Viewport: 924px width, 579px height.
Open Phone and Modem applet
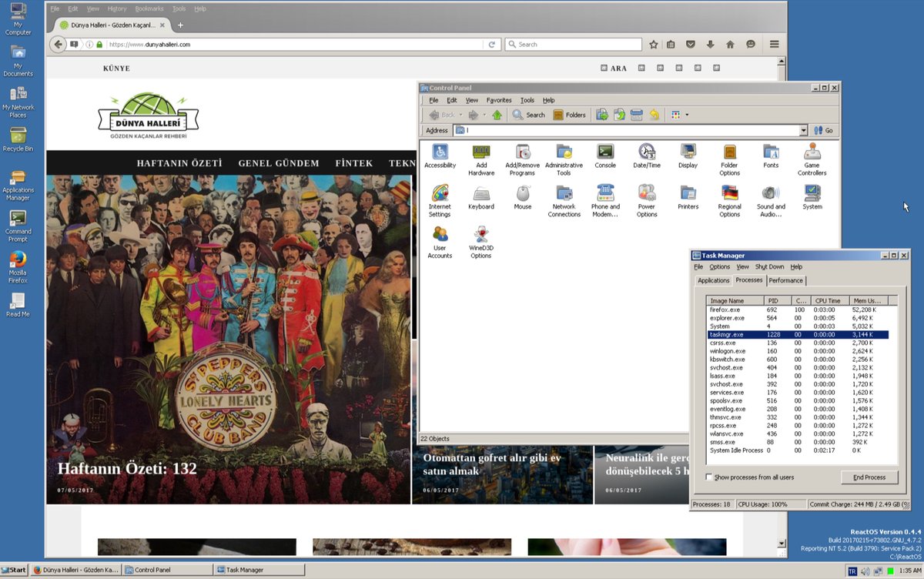[x=605, y=201]
